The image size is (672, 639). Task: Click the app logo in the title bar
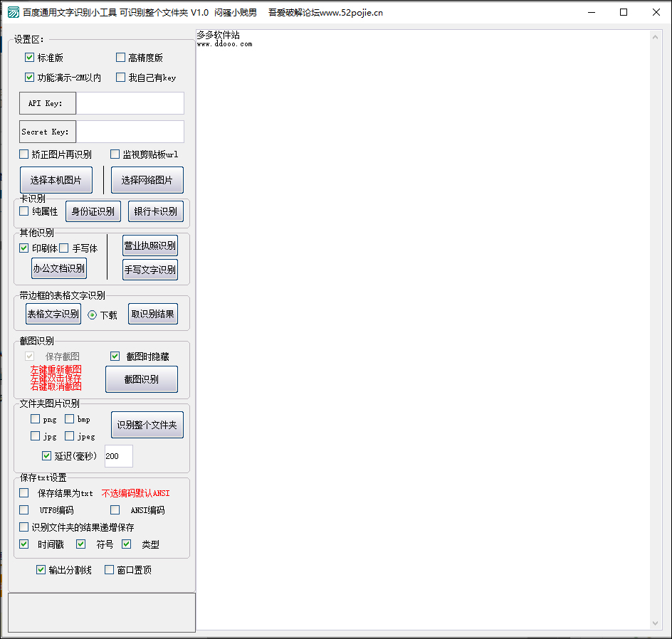14,12
